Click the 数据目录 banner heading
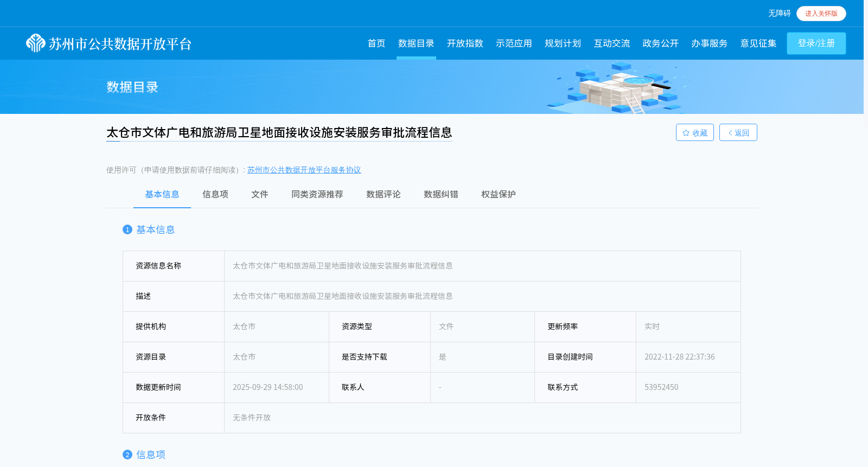 click(x=132, y=87)
